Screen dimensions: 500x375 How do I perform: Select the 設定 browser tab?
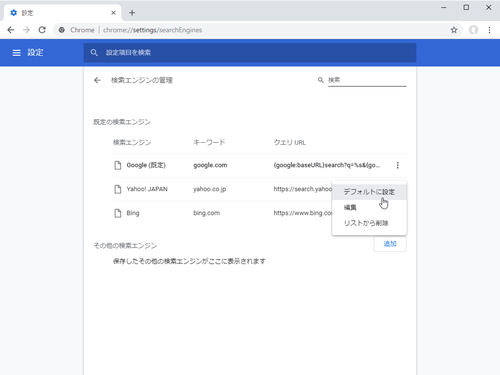(x=62, y=13)
